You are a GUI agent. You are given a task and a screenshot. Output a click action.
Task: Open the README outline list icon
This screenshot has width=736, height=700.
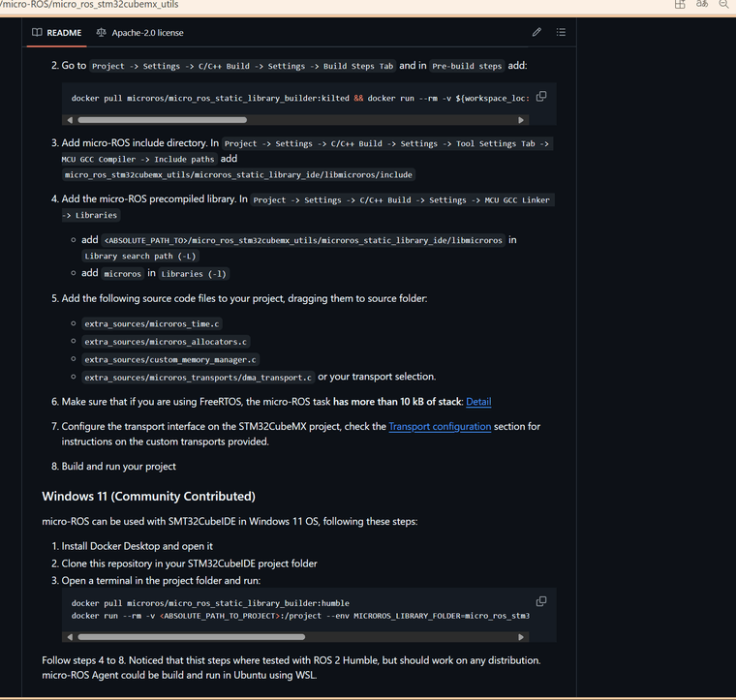click(x=561, y=32)
